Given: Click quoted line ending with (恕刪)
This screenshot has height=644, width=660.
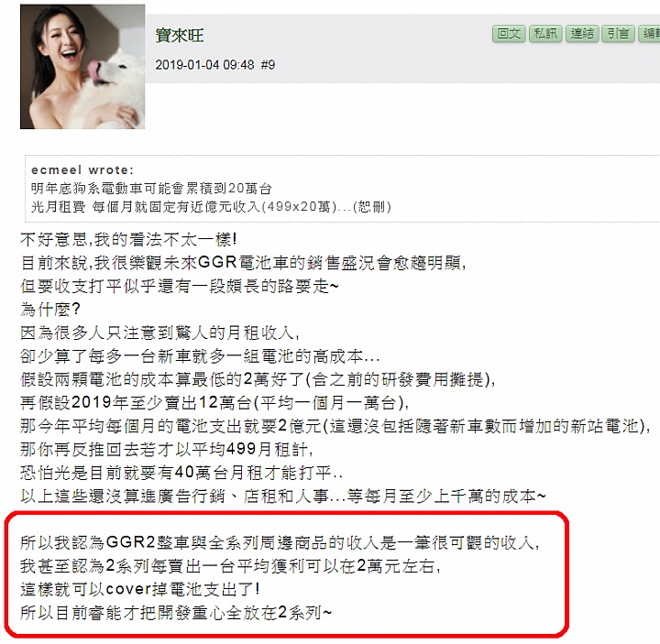Looking at the screenshot, I should pos(211,207).
